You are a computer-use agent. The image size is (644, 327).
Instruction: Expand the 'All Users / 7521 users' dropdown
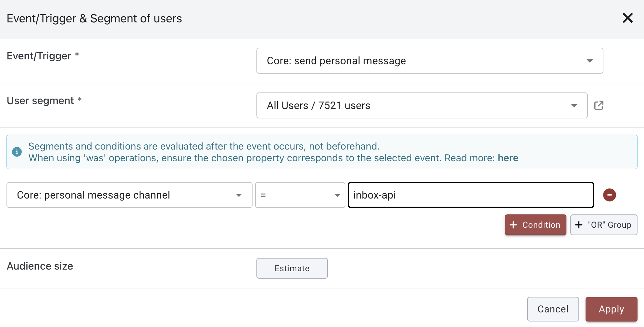click(x=415, y=105)
